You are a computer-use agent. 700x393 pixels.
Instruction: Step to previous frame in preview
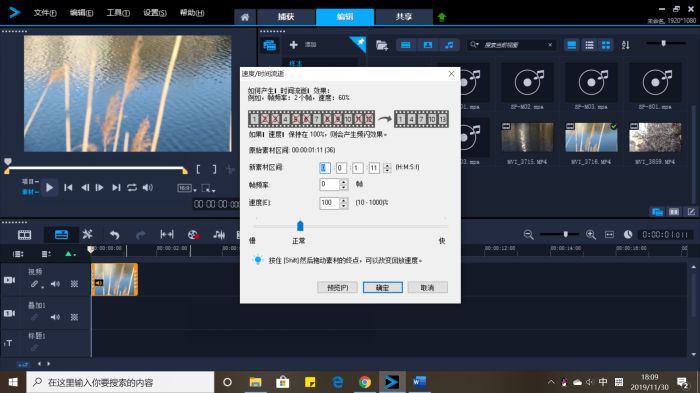[x=85, y=188]
